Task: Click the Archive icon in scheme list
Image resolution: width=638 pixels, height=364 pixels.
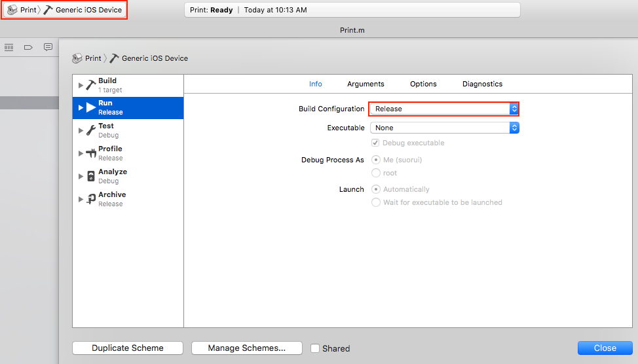Action: click(91, 199)
